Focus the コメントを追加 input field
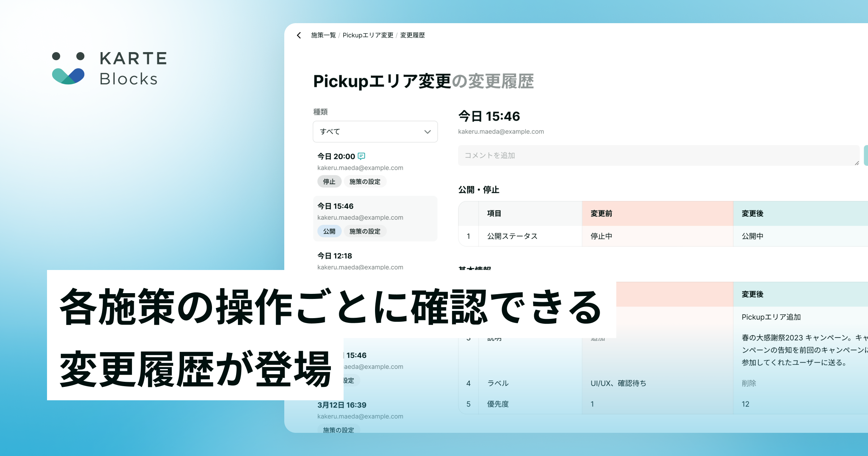This screenshot has height=456, width=868. 659,155
